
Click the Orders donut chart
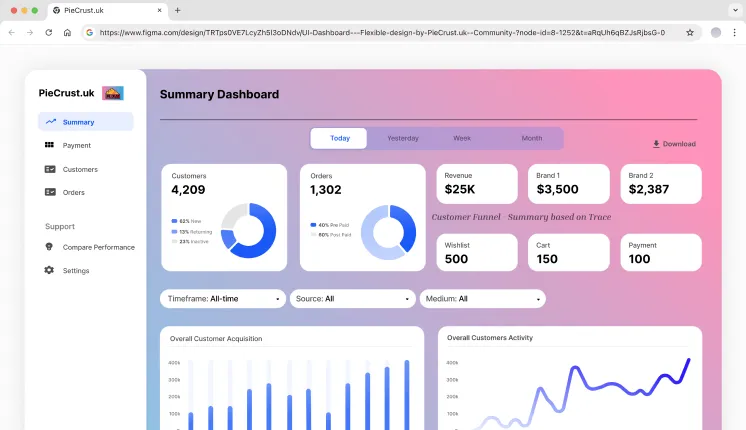coord(389,233)
